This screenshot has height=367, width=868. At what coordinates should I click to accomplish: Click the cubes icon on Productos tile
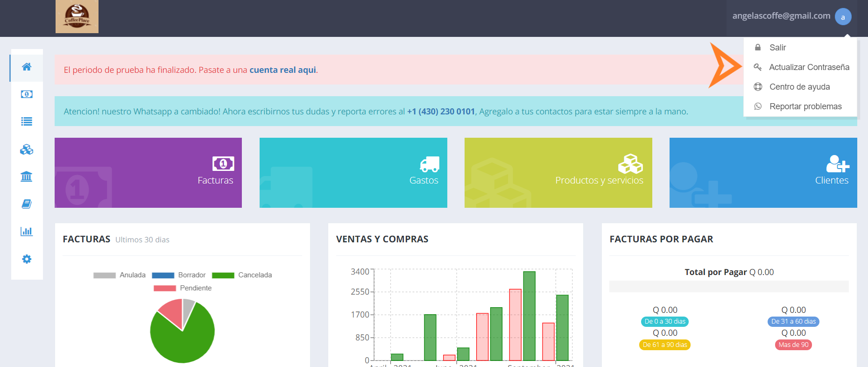click(630, 164)
